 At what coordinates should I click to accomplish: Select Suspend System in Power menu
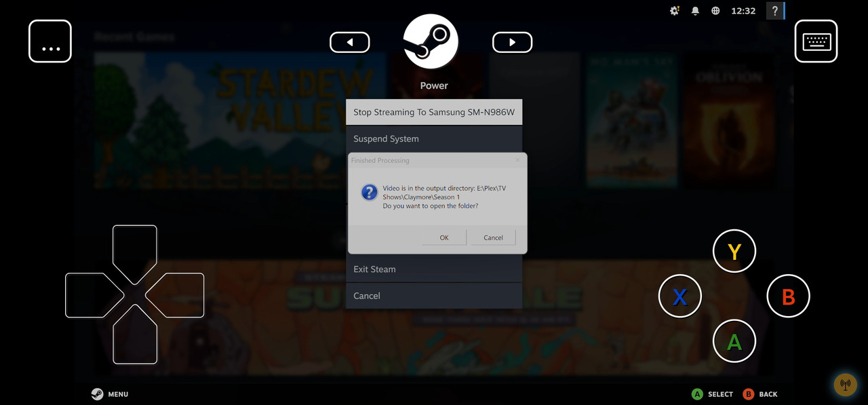click(434, 138)
